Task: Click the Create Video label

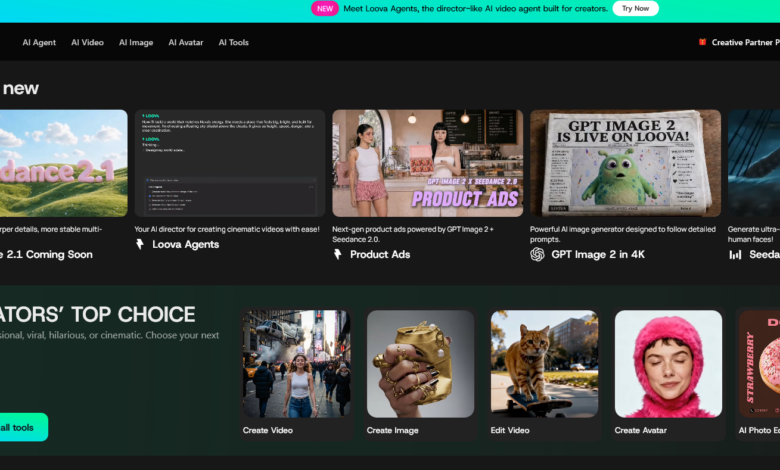Action: click(x=268, y=430)
